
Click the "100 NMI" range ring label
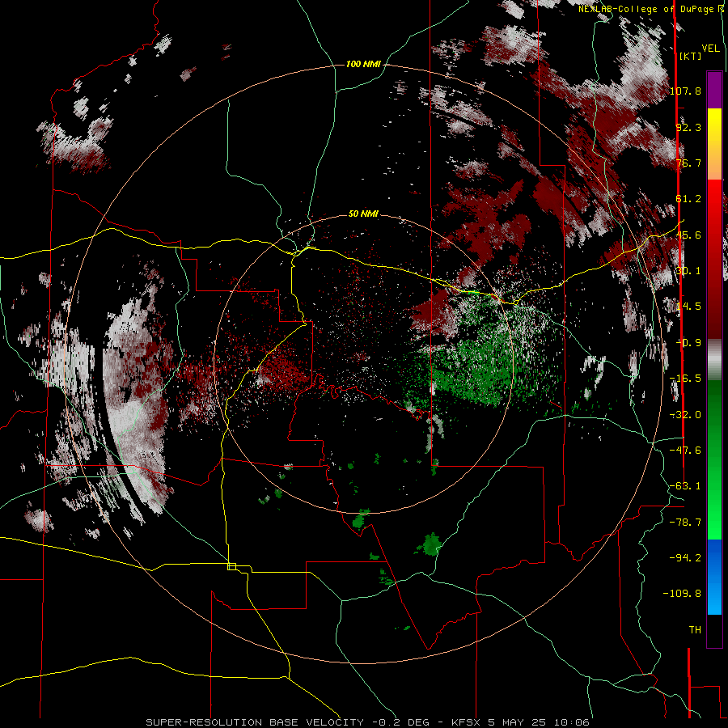[363, 64]
